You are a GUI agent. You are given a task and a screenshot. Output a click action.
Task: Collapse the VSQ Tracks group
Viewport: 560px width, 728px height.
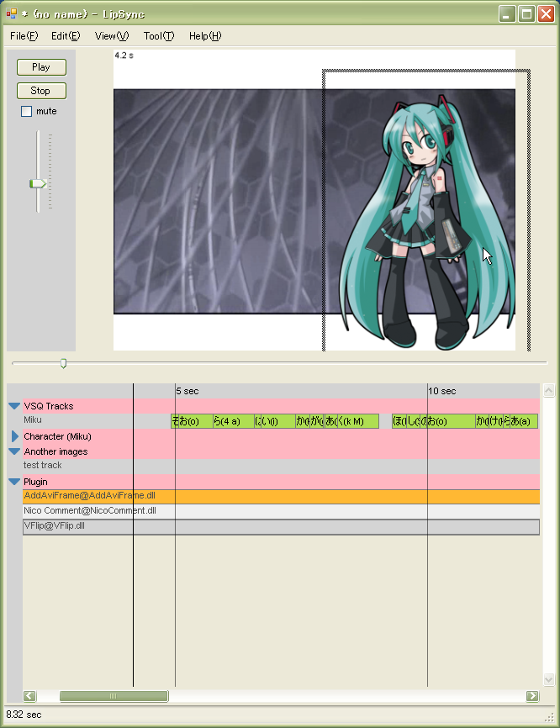click(x=14, y=406)
